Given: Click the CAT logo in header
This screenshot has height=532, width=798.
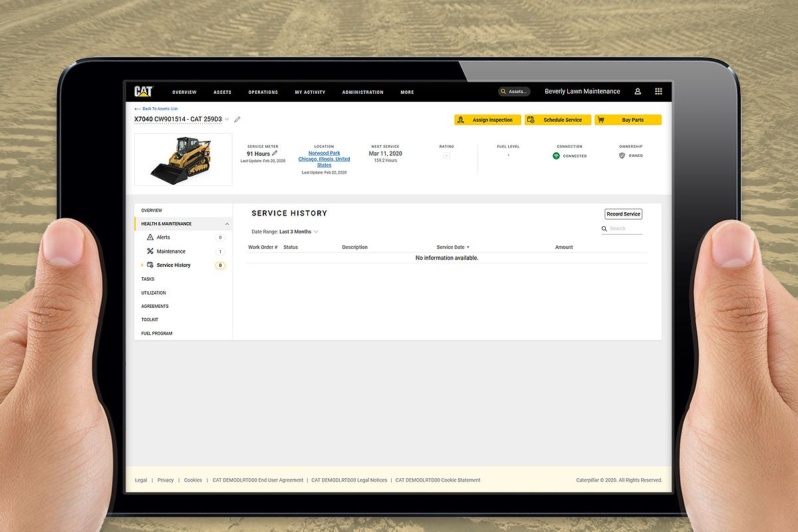Looking at the screenshot, I should coord(143,92).
